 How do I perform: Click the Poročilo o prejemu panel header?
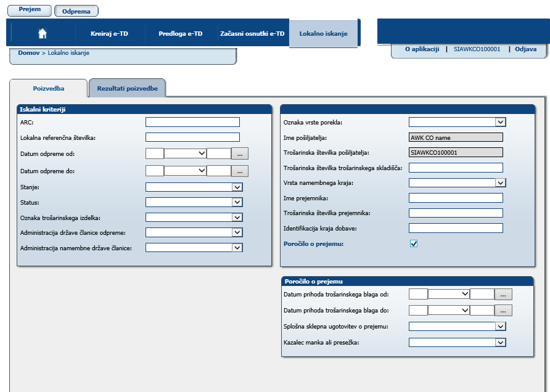408,281
